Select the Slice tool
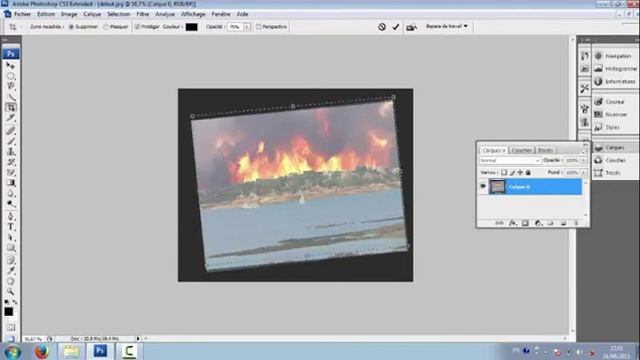Image resolution: width=640 pixels, height=360 pixels. [11, 118]
